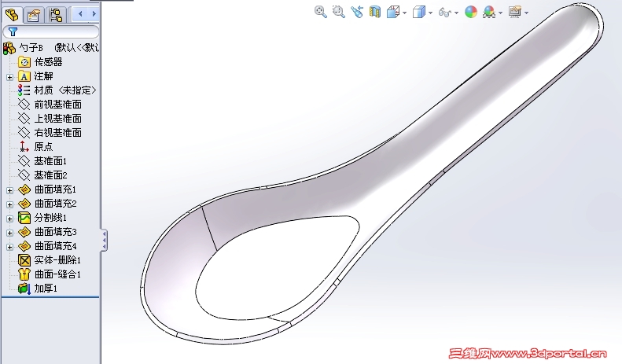Click the panel collapse handle
This screenshot has height=364, width=622.
(x=104, y=241)
